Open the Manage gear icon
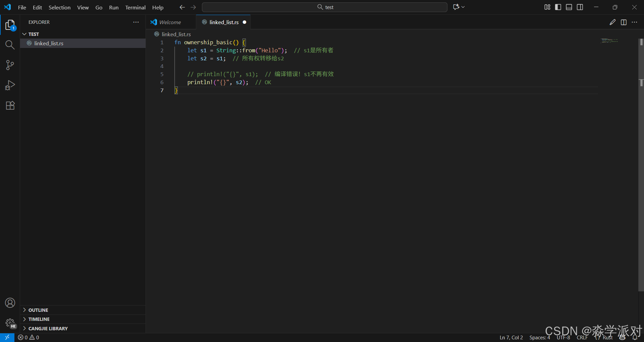This screenshot has height=342, width=644. pos(10,323)
